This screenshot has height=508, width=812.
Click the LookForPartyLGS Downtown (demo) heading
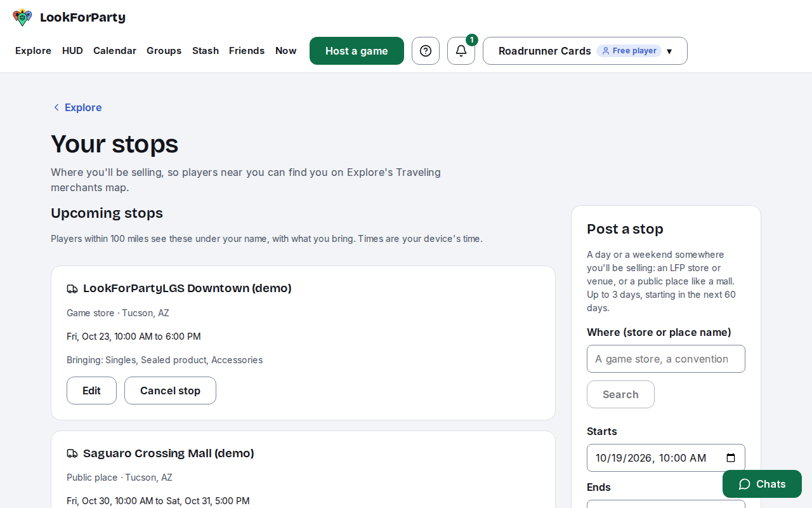(x=187, y=288)
